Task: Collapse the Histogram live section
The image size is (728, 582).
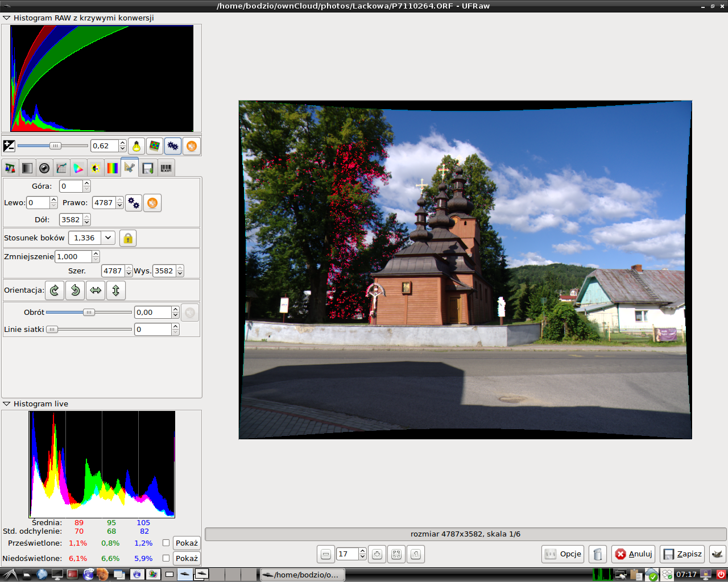Action: [7, 404]
